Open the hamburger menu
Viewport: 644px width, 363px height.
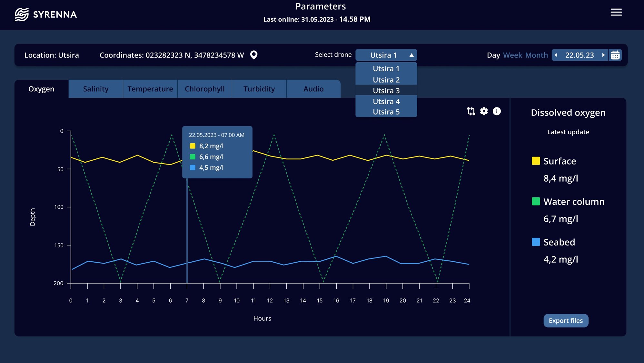[616, 12]
